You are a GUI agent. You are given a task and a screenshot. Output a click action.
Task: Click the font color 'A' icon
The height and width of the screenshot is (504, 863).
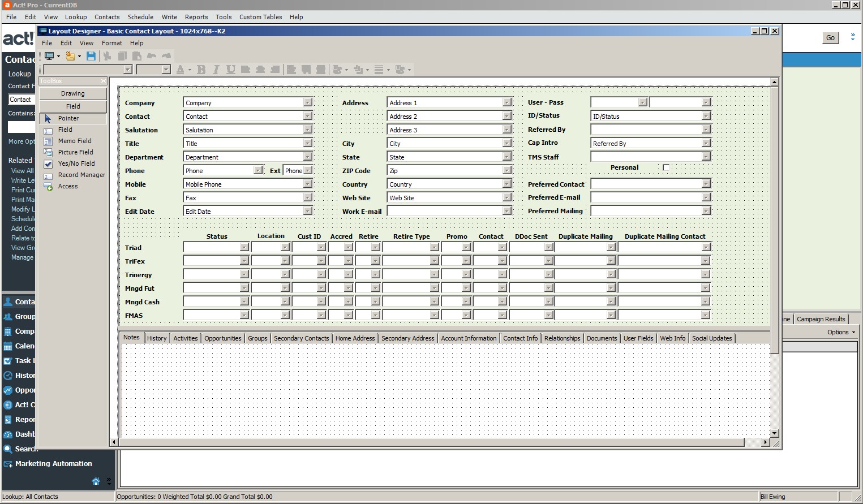[x=180, y=70]
